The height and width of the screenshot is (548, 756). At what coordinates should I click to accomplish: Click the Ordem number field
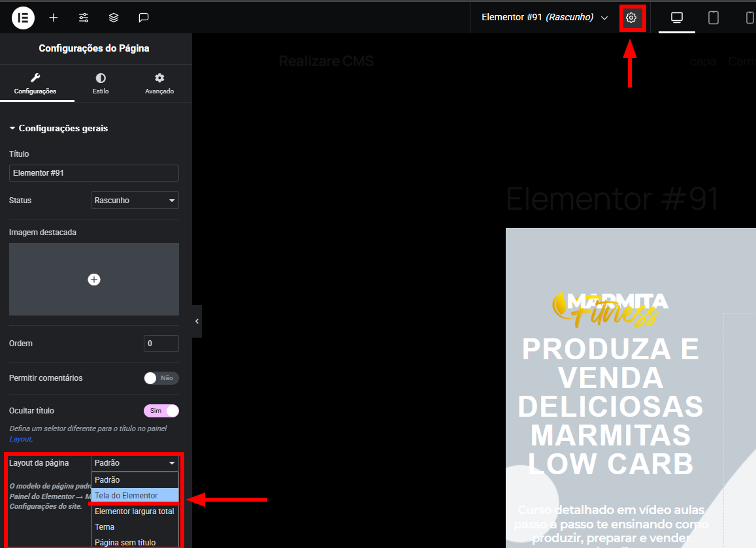[161, 344]
